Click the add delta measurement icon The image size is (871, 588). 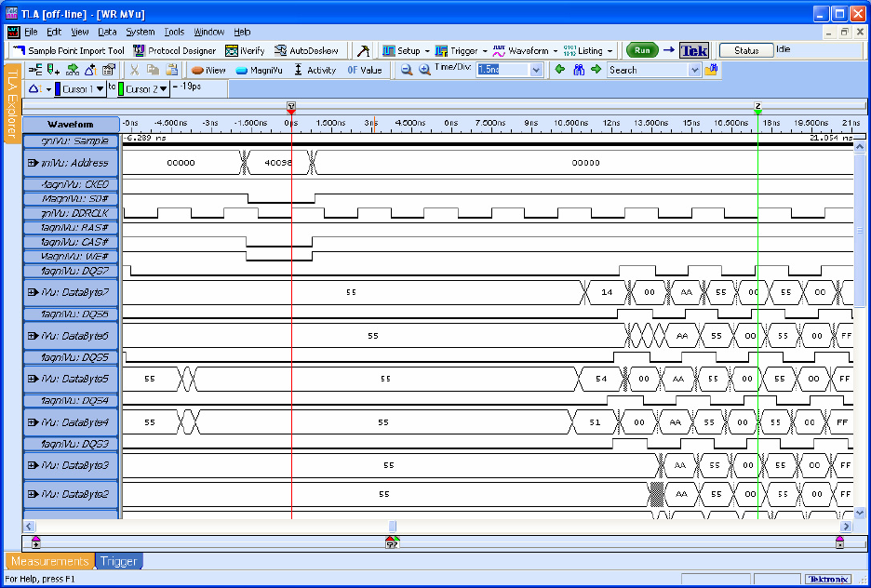pos(90,70)
